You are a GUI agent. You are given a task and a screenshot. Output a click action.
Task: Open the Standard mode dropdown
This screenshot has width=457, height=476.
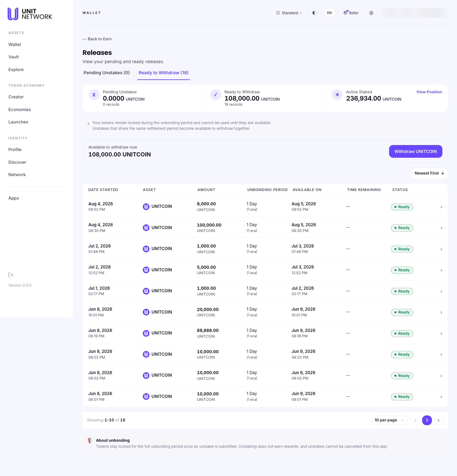[x=289, y=13]
